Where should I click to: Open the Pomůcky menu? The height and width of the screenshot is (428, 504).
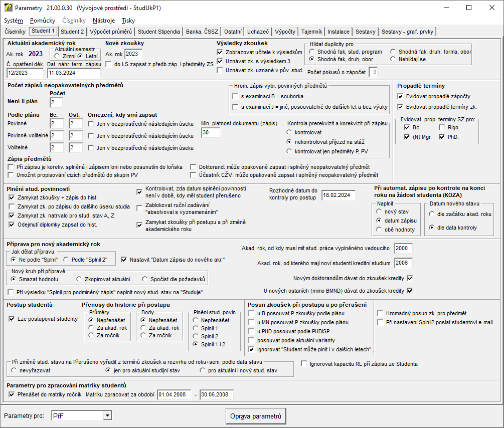coord(42,21)
